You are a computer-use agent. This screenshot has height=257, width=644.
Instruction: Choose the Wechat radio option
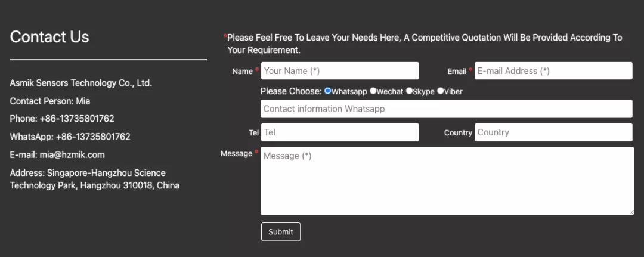point(373,91)
